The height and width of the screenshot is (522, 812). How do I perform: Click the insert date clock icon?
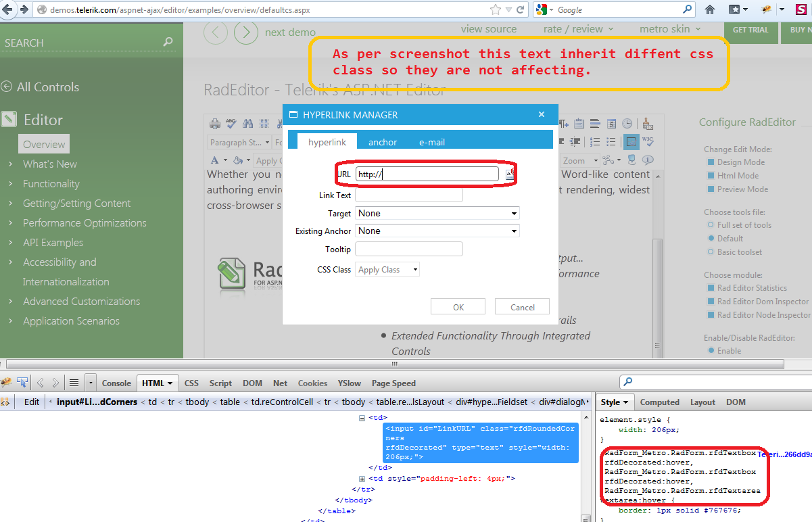click(627, 124)
